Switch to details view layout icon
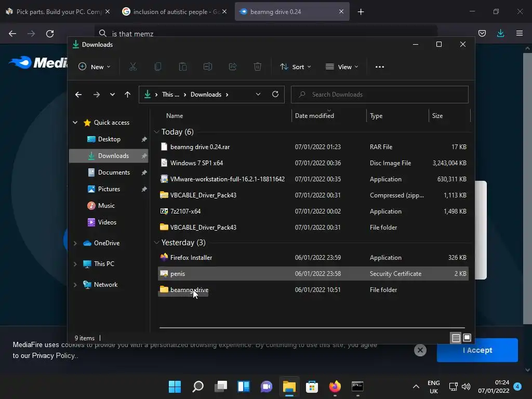The width and height of the screenshot is (532, 399). coord(456,338)
